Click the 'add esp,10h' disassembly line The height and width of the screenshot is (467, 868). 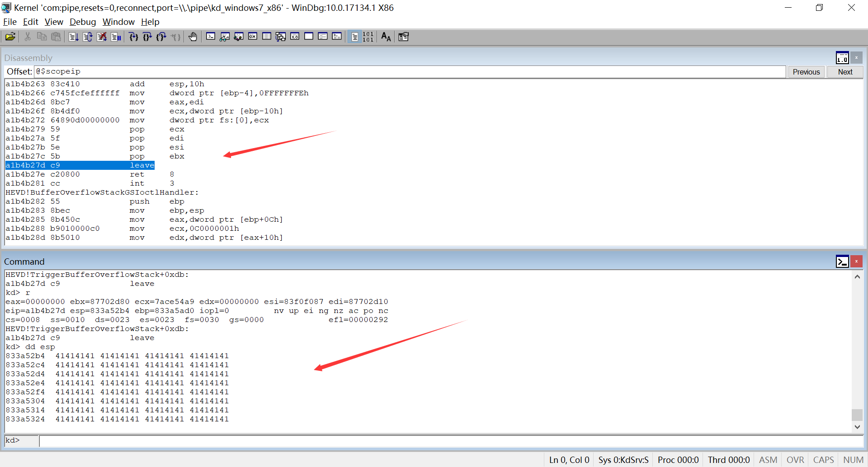coord(105,84)
